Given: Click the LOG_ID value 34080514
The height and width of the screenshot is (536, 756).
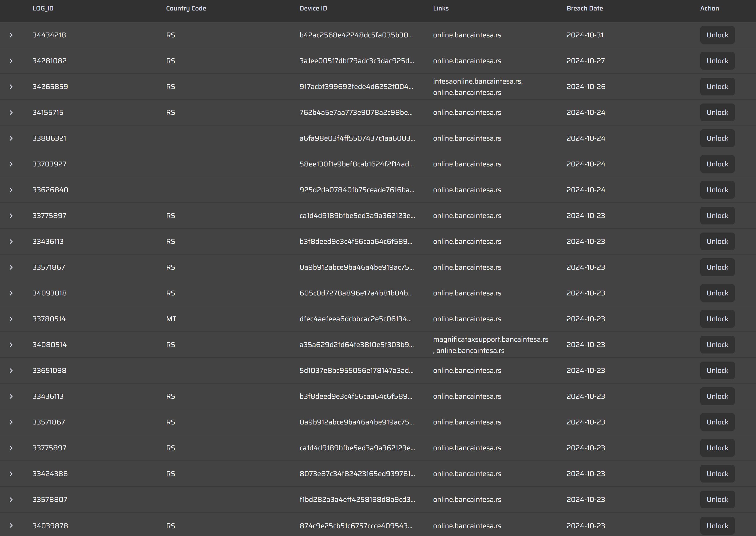Looking at the screenshot, I should [x=49, y=345].
